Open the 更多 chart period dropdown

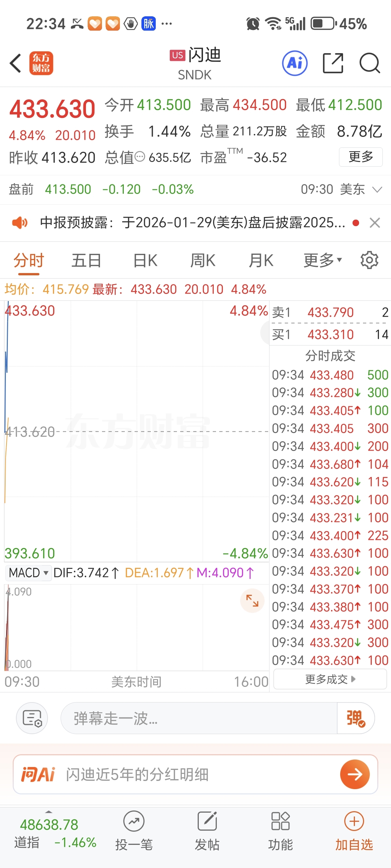click(323, 260)
